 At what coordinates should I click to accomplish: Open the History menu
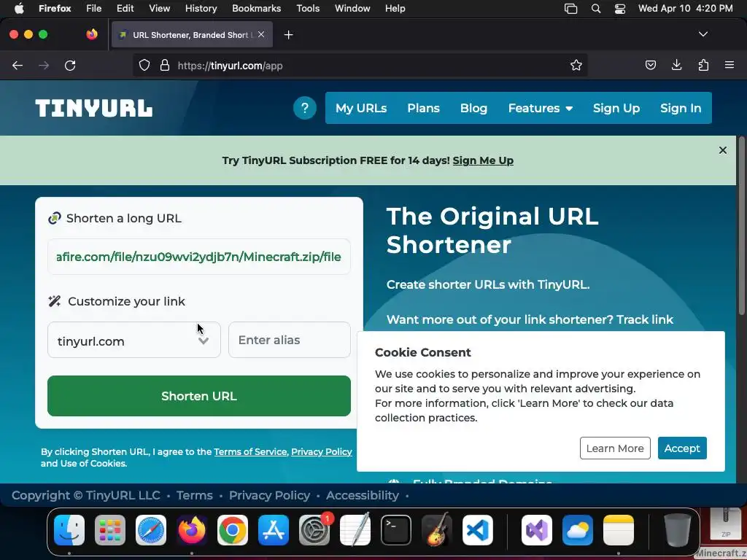[201, 9]
